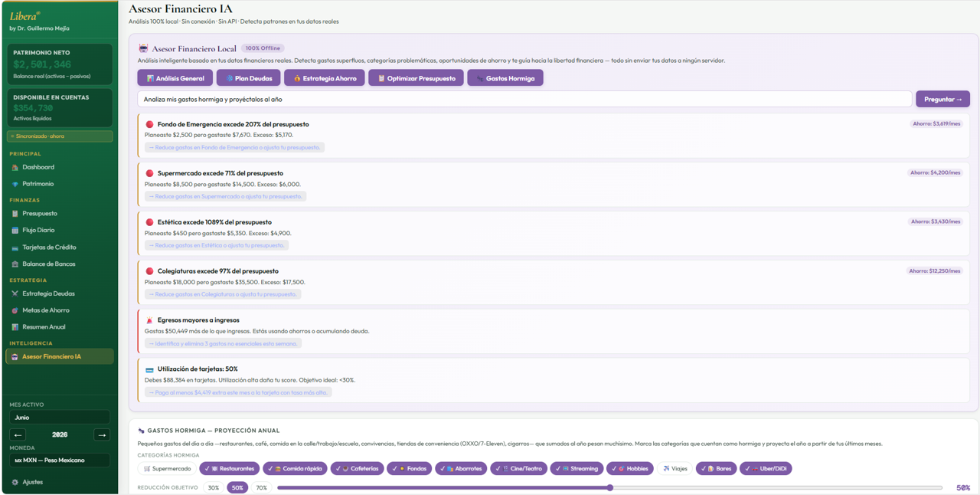Toggle Supermercado hormiga category
The width and height of the screenshot is (980, 495).
pos(167,468)
